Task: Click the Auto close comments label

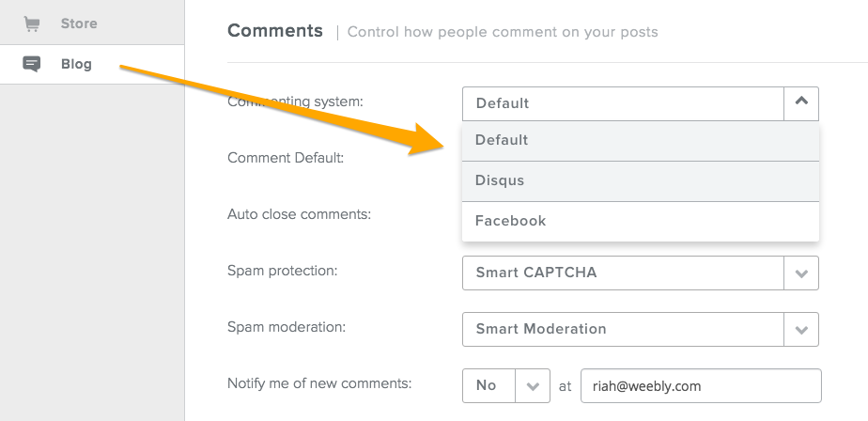Action: 299,214
